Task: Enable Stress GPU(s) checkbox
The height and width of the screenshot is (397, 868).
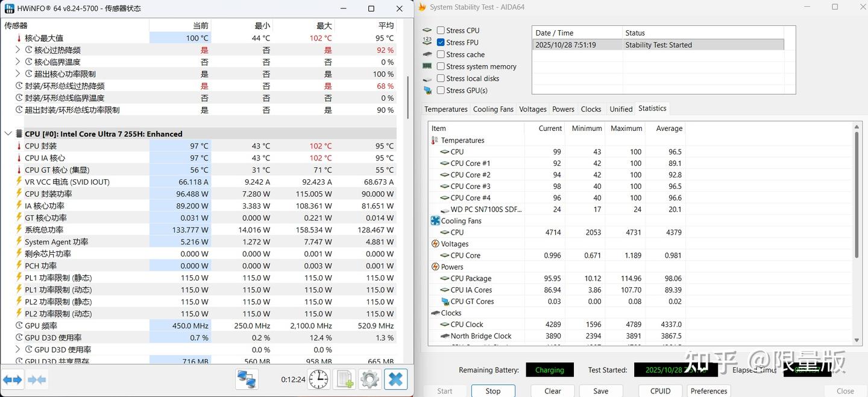Action: click(x=441, y=91)
